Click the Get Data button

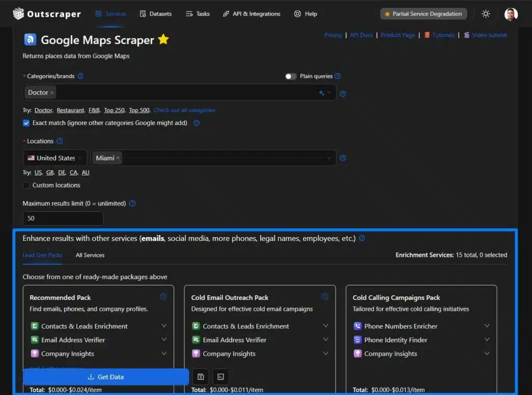coord(106,377)
